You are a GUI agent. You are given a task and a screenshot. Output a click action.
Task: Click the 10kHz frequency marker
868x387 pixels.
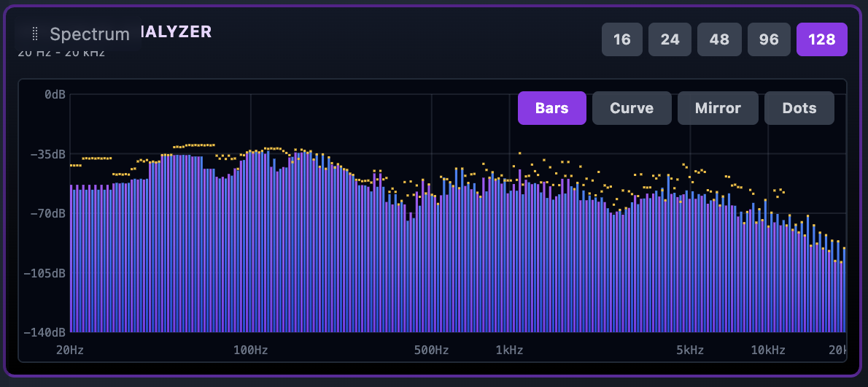click(767, 350)
